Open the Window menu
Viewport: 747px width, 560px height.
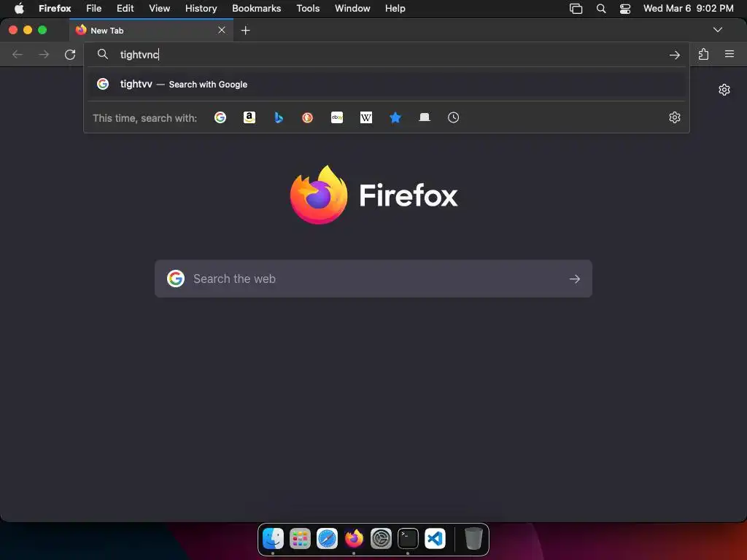click(352, 9)
